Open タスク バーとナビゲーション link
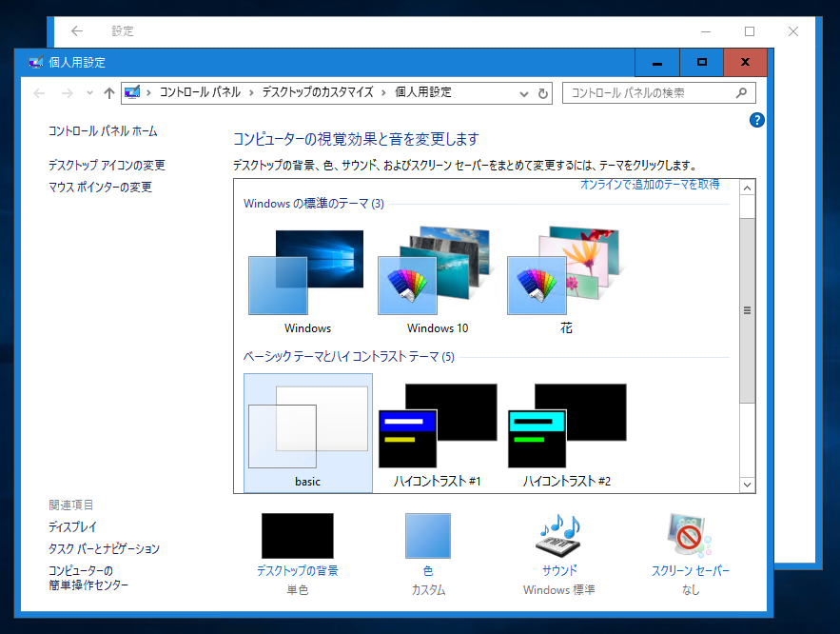 click(104, 548)
